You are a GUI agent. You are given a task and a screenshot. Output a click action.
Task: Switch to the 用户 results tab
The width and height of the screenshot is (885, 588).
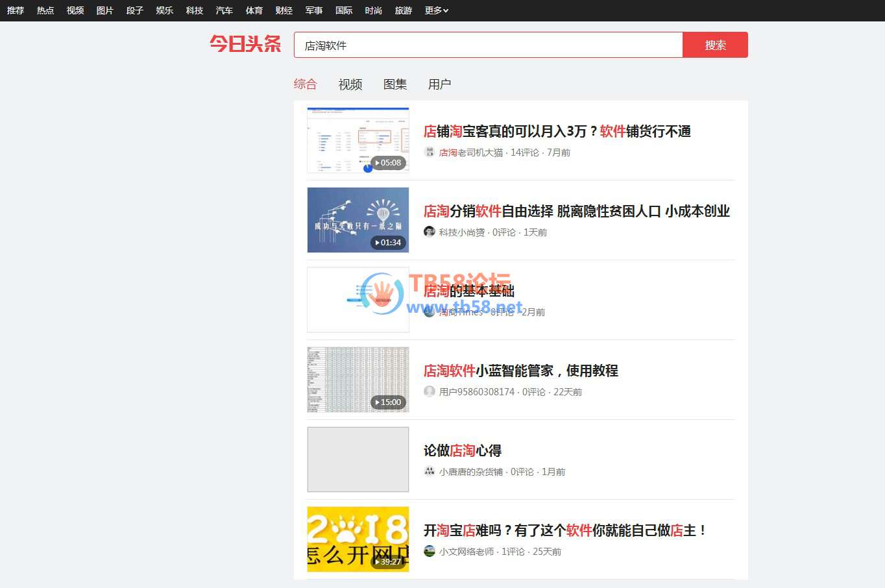(x=439, y=84)
